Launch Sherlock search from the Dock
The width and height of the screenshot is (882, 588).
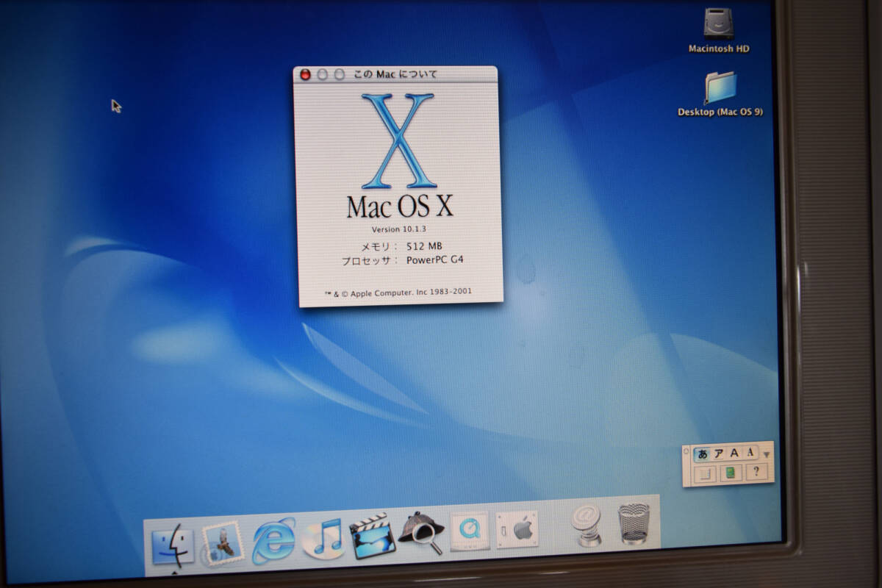coord(422,532)
